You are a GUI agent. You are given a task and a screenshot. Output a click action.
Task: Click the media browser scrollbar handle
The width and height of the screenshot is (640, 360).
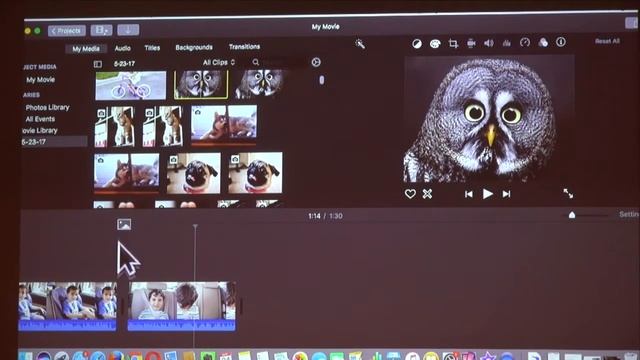(x=322, y=80)
